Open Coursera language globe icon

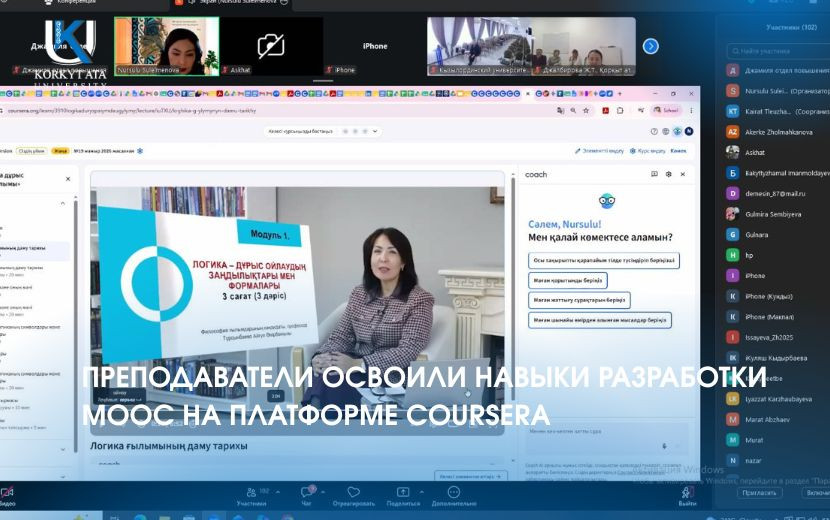(x=665, y=131)
